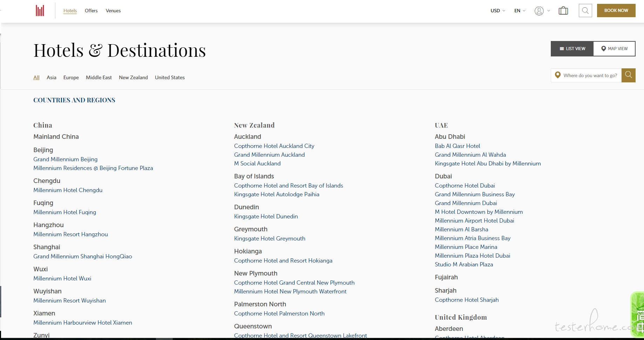644x340 pixels.
Task: Click the Mainland China heading
Action: click(x=56, y=137)
